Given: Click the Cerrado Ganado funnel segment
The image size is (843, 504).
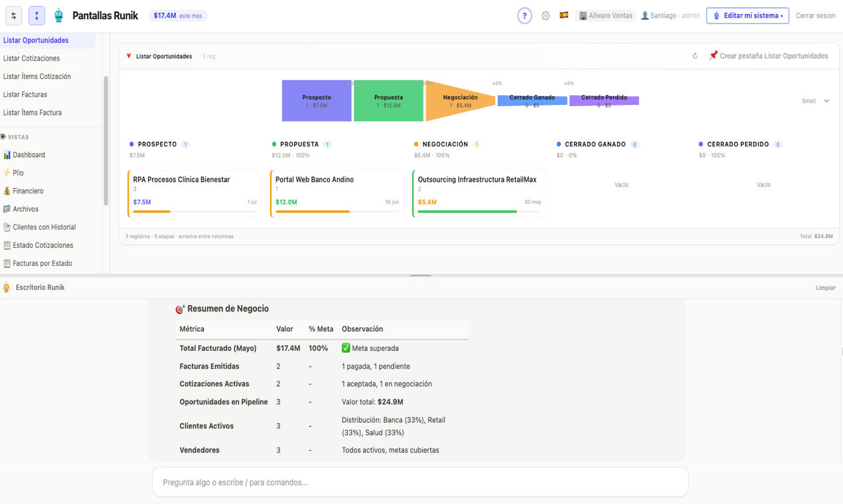Looking at the screenshot, I should (x=532, y=101).
